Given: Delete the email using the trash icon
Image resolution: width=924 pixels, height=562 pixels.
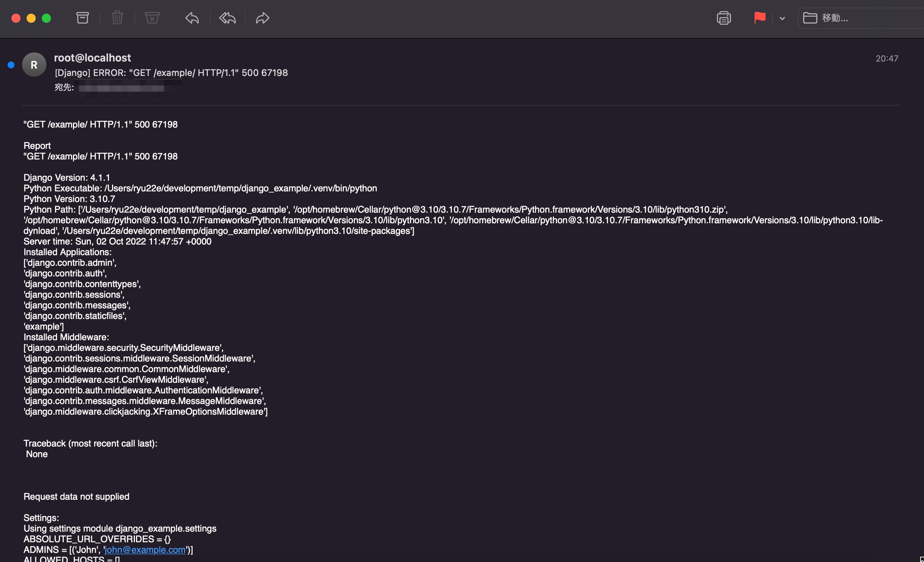Looking at the screenshot, I should click(x=117, y=18).
